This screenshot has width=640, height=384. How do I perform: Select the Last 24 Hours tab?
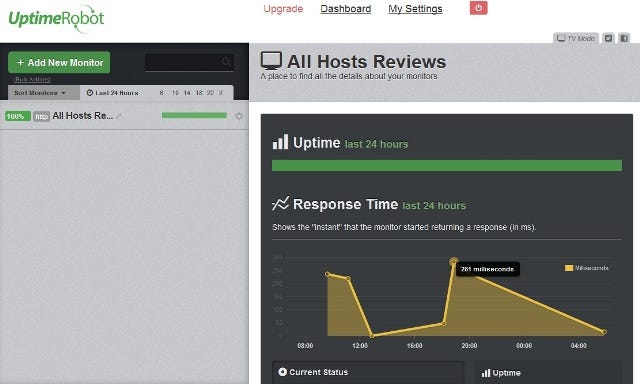coord(112,93)
